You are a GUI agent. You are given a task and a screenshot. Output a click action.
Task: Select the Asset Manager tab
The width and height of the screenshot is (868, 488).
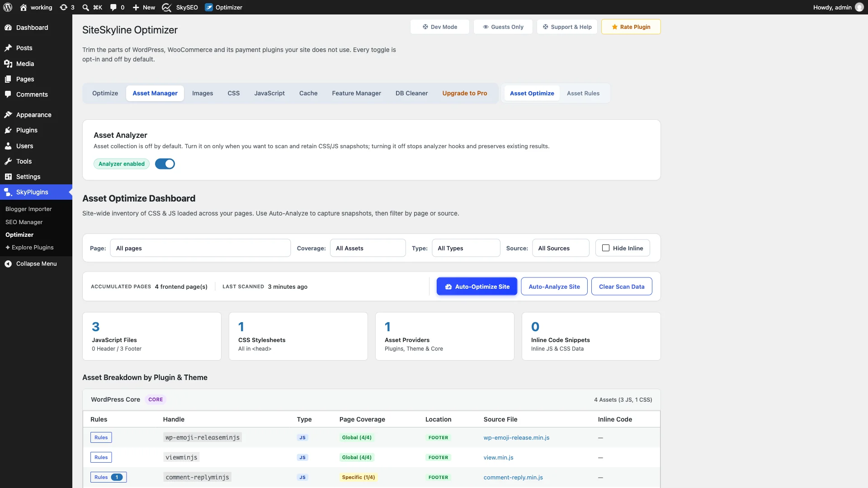click(x=155, y=94)
